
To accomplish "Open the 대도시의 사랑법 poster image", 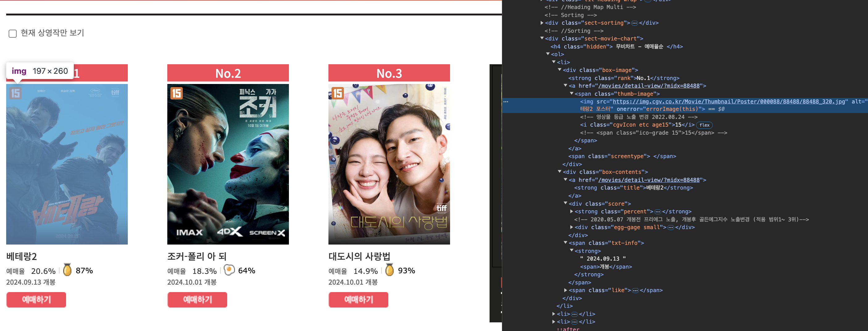I will point(389,164).
